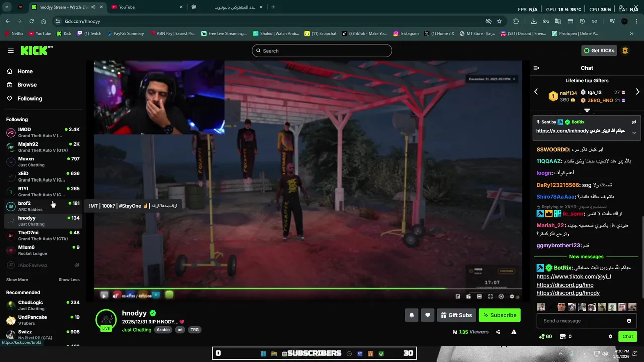Open Muvxn channel in Following list
The image size is (644, 362).
(x=43, y=161)
